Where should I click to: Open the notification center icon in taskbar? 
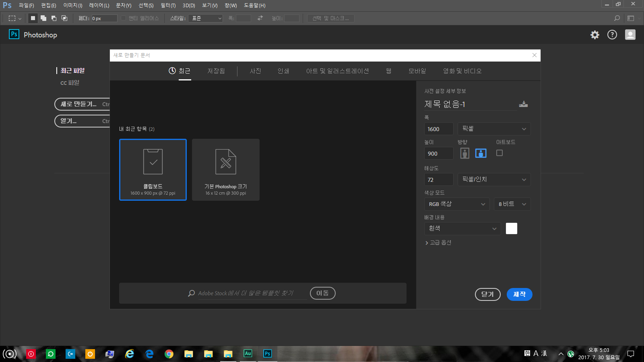[631, 354]
